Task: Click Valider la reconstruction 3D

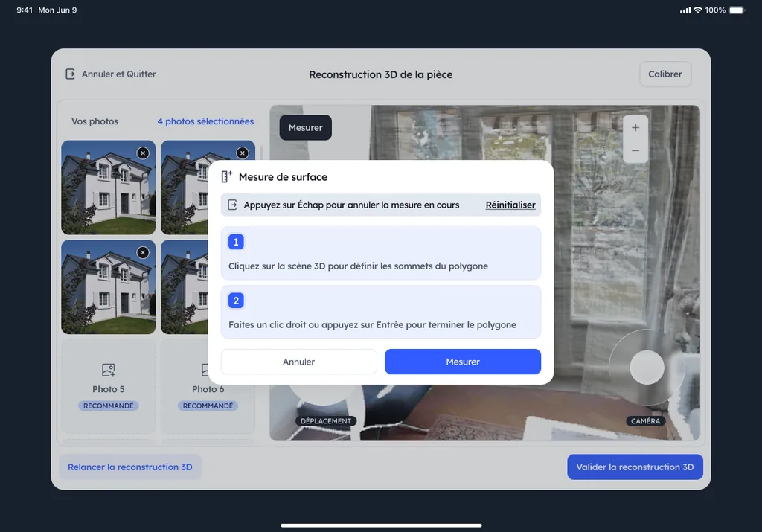Action: click(635, 467)
